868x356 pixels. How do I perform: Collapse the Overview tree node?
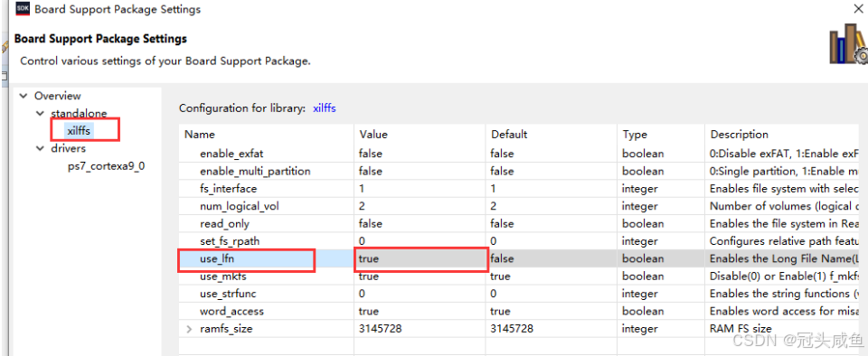24,96
